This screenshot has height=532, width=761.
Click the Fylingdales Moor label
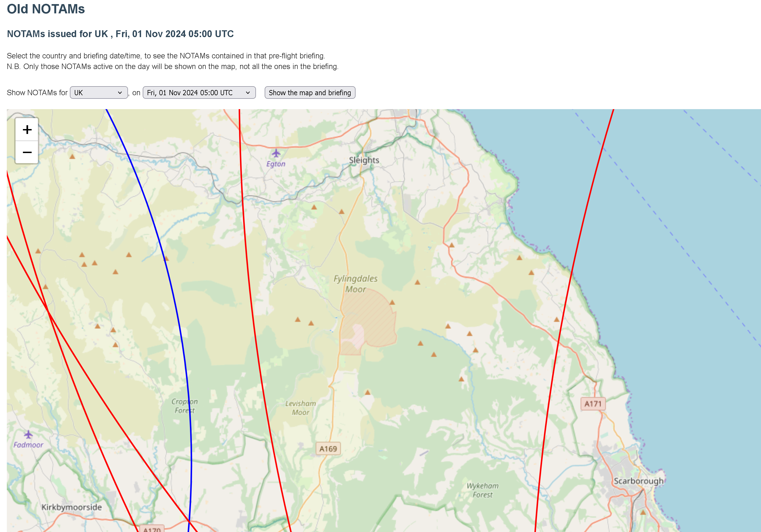click(x=355, y=284)
